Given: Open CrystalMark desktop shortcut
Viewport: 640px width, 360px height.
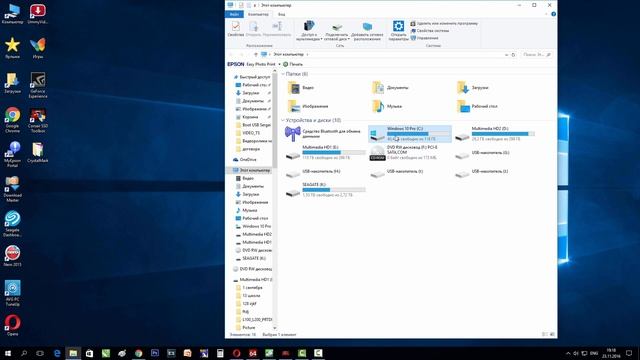Looking at the screenshot, I should point(38,152).
